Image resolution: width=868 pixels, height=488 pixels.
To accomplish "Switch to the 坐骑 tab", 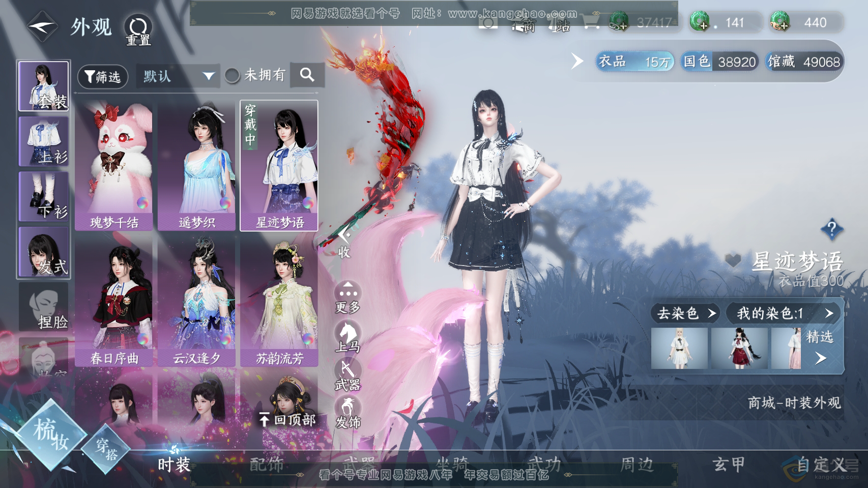I will (452, 465).
